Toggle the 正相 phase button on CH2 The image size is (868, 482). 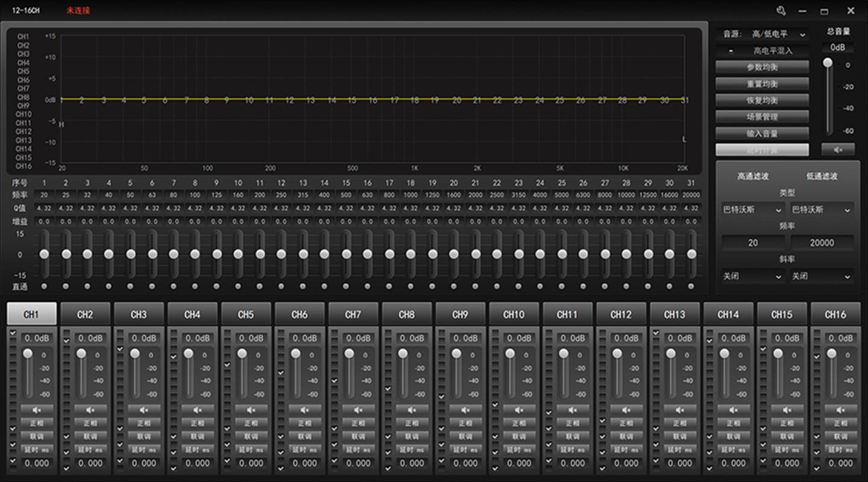(x=90, y=423)
